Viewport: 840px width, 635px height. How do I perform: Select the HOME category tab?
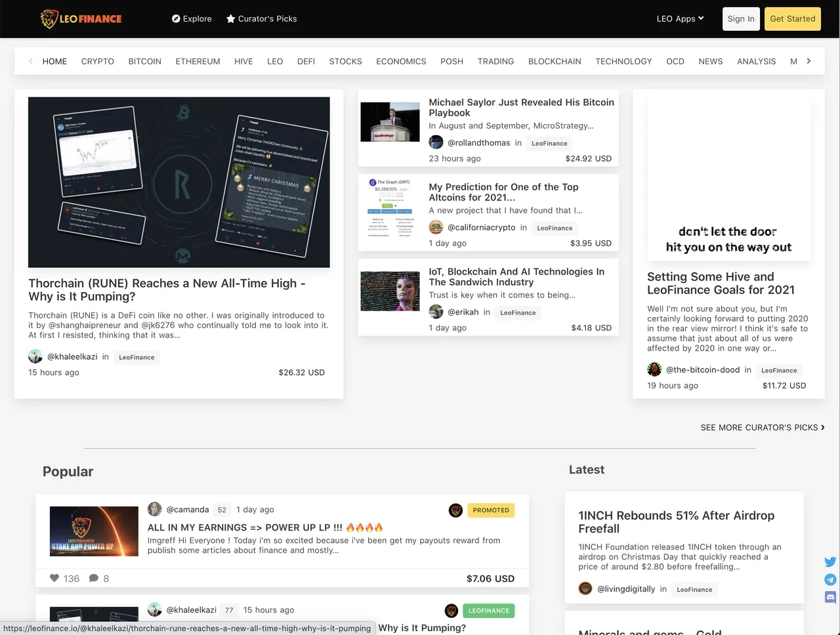[x=54, y=61]
